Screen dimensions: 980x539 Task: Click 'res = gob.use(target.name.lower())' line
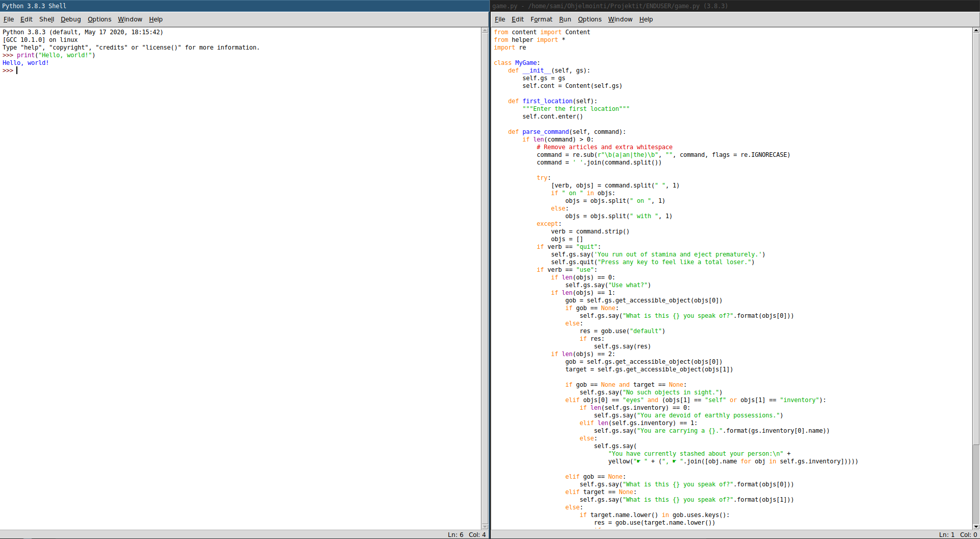pos(655,523)
